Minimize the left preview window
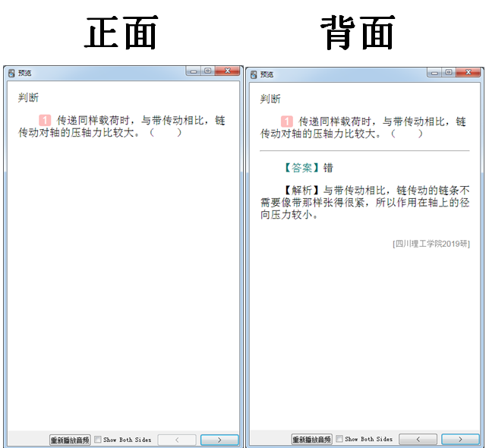The image size is (489, 448). (x=194, y=71)
